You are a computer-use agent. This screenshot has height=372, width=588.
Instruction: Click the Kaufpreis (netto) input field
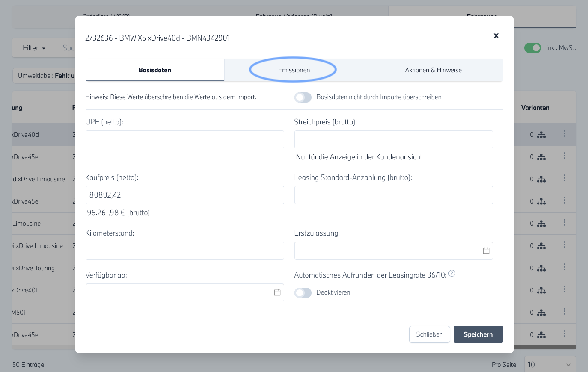(x=184, y=195)
